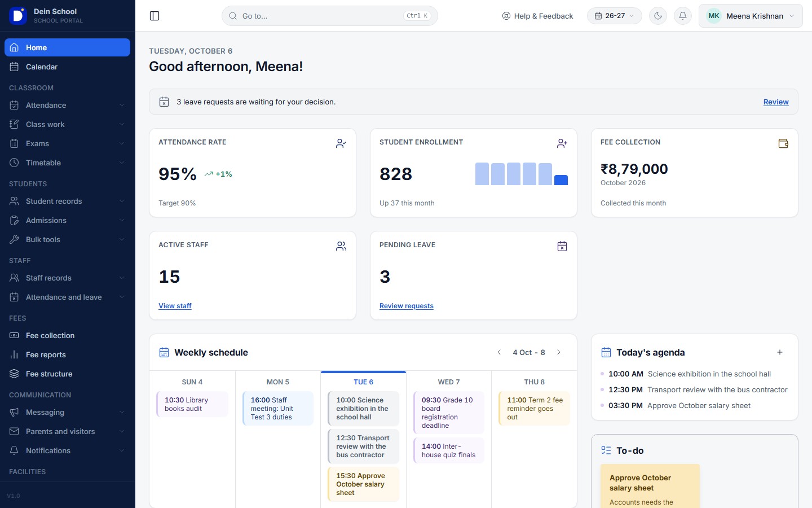Viewport: 812px width, 508px height.
Task: Switch to dark mode moon icon
Action: coord(658,16)
